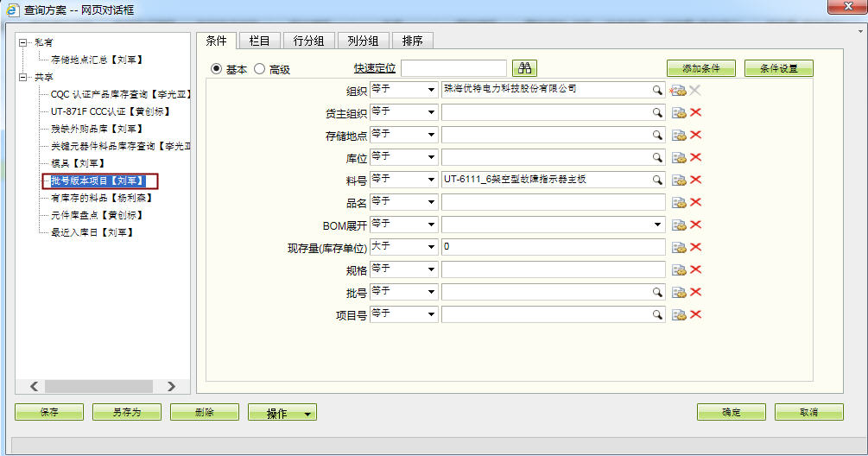Open lookup magnifier in 批号 field

[656, 292]
